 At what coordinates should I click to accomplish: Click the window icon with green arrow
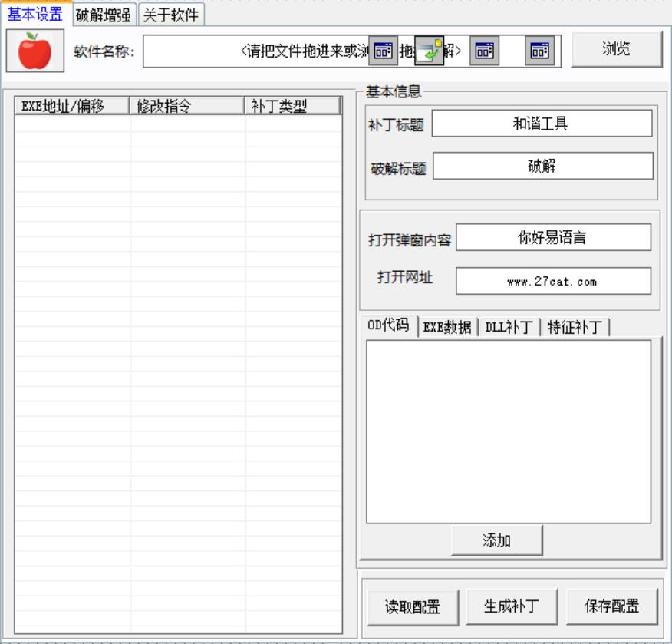[x=430, y=51]
